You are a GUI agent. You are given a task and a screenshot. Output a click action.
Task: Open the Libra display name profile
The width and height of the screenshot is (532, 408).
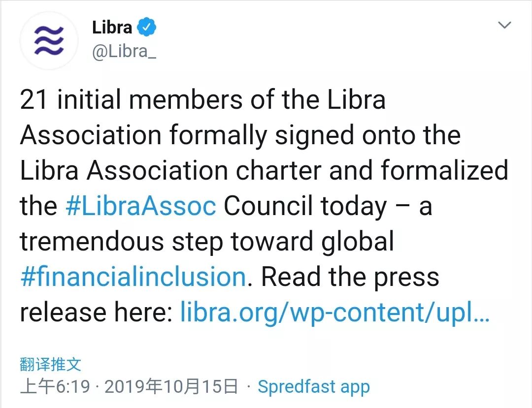coord(112,28)
